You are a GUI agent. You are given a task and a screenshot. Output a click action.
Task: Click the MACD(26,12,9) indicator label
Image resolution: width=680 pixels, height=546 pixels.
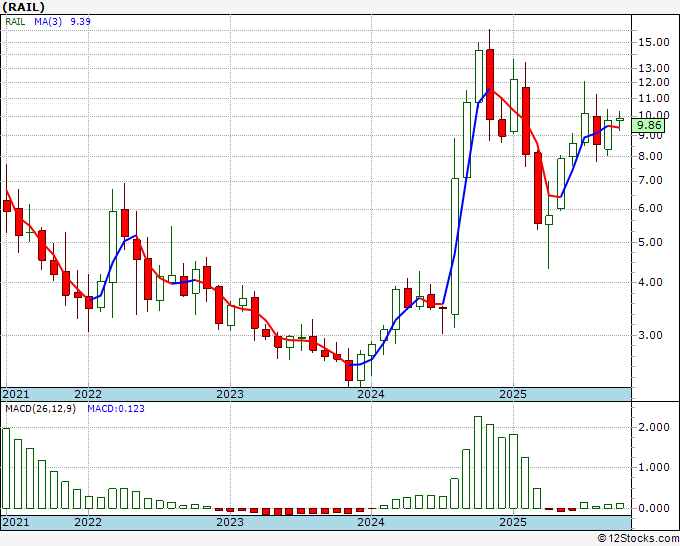[42, 409]
